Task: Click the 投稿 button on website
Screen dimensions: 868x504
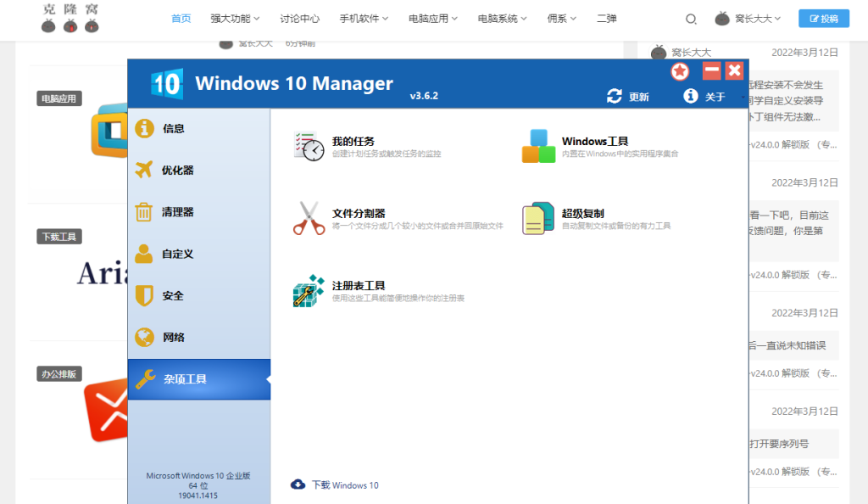Action: pyautogui.click(x=824, y=19)
